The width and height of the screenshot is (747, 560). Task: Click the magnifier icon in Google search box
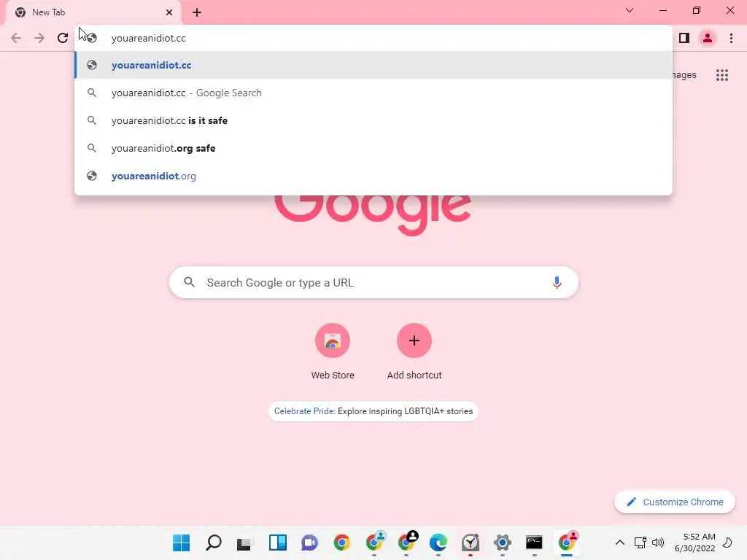point(189,282)
